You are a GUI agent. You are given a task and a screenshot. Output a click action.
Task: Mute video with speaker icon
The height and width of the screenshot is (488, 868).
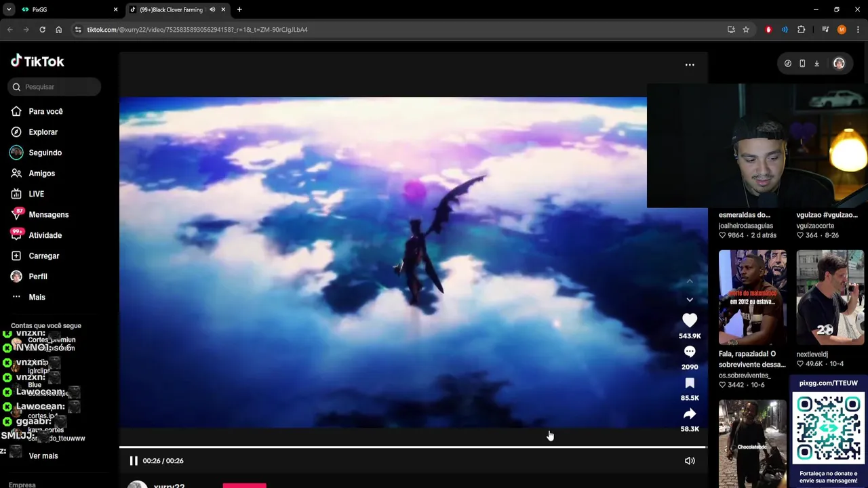tap(690, 461)
